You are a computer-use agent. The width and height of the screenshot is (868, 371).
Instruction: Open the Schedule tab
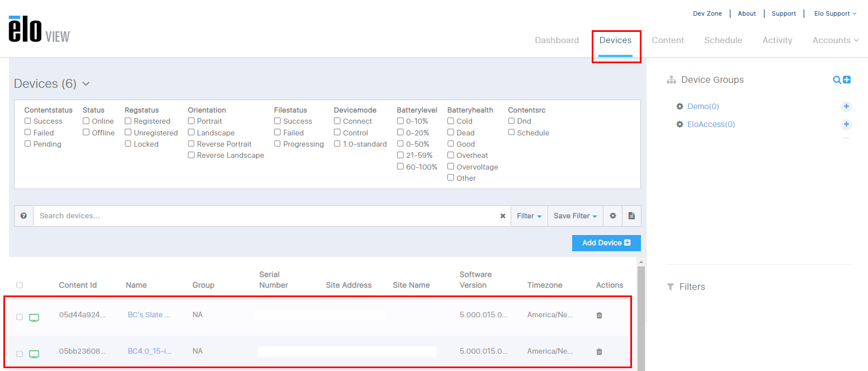click(x=723, y=40)
